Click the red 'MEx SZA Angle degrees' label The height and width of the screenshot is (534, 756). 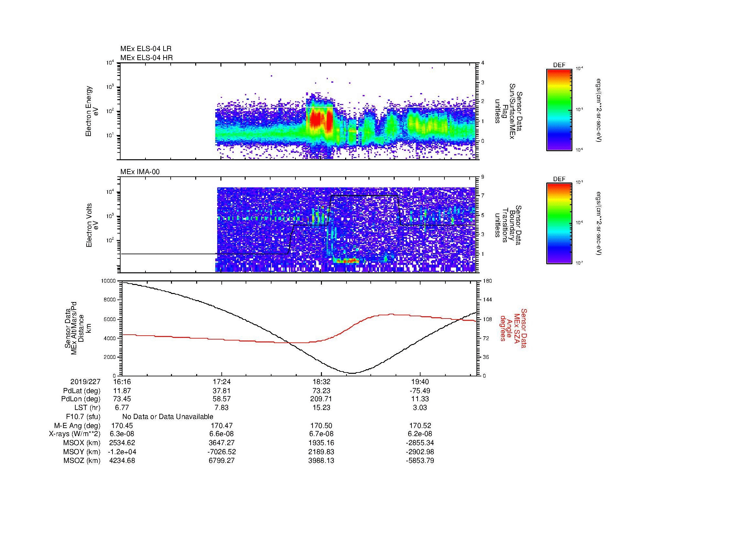(513, 328)
